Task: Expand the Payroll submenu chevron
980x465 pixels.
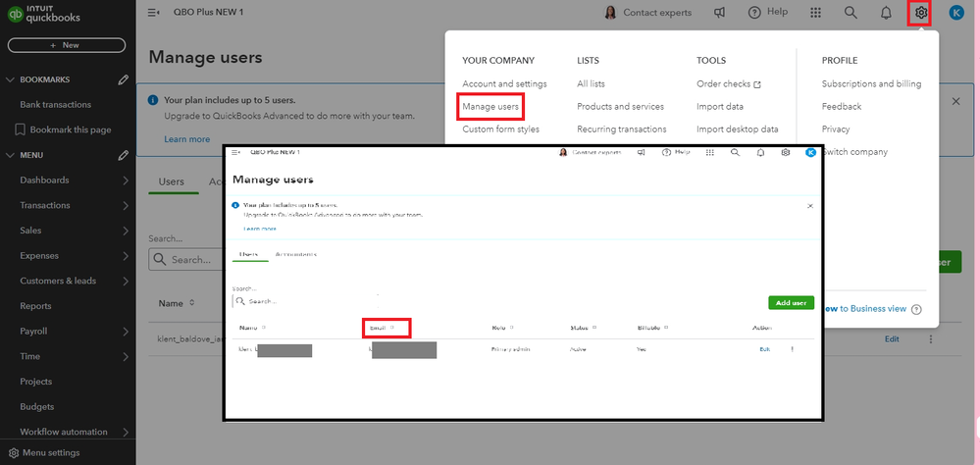Action: coord(126,332)
